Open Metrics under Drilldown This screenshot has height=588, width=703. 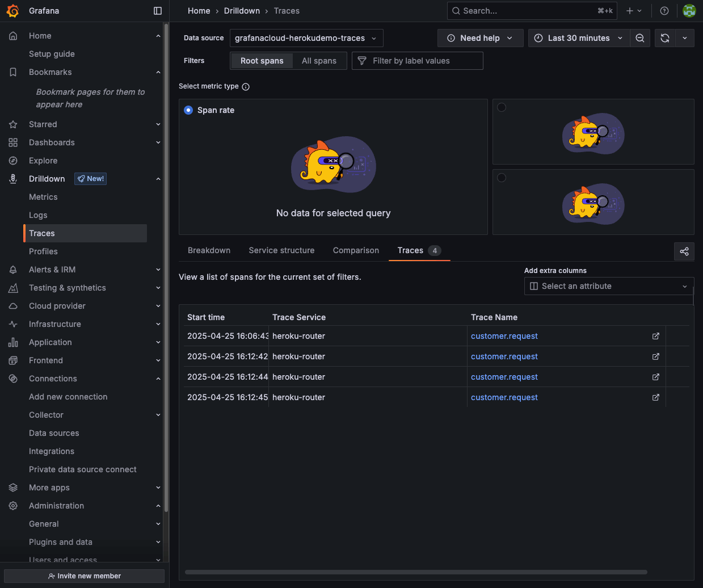[x=43, y=197]
